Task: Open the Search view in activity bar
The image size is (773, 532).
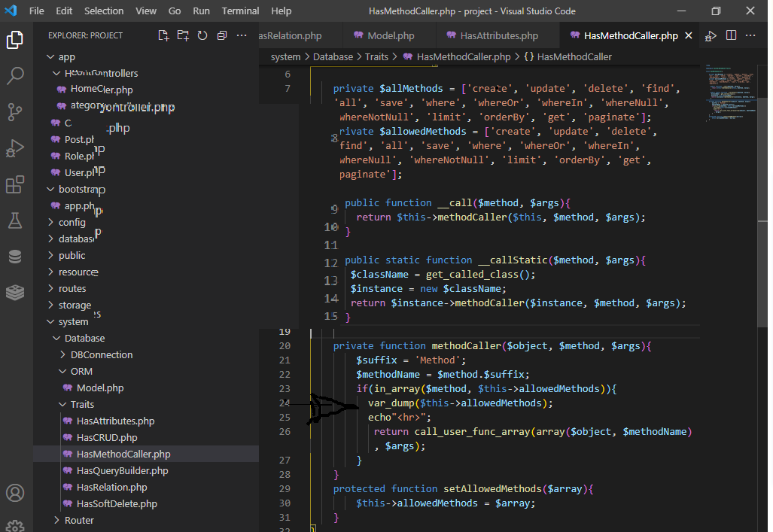Action: (15, 76)
